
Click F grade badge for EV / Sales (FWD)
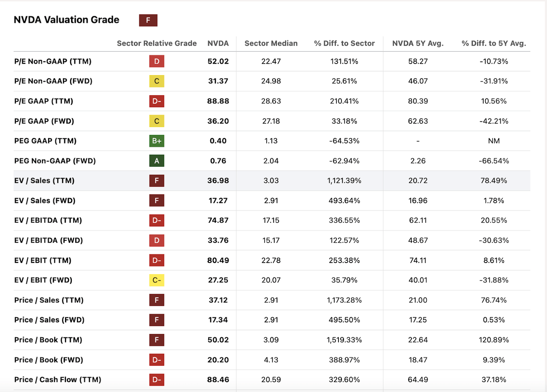click(x=157, y=201)
